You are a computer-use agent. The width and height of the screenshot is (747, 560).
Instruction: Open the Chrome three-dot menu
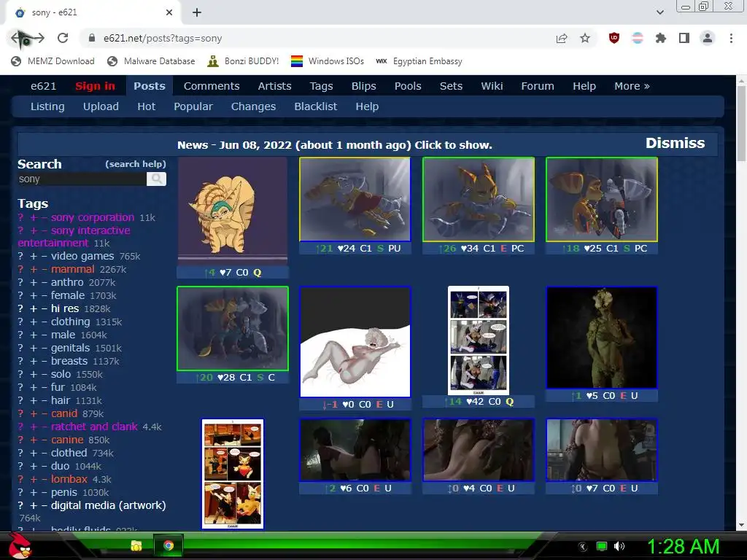point(731,38)
